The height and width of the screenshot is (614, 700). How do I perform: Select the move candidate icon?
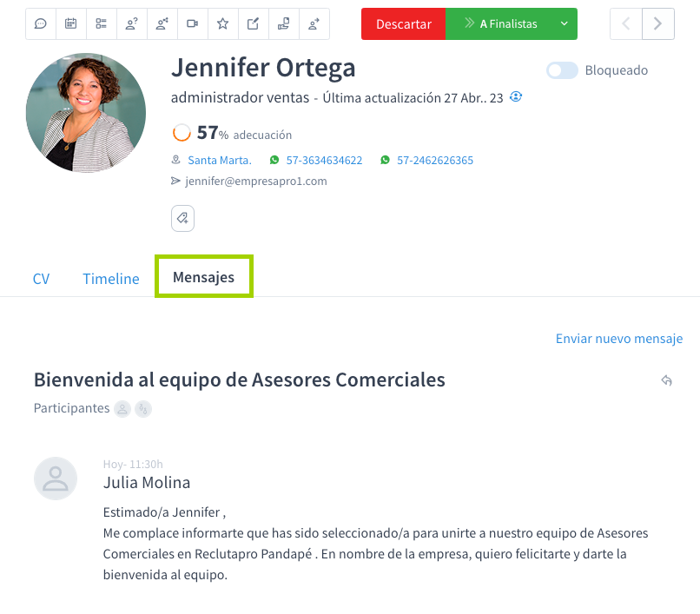[314, 23]
